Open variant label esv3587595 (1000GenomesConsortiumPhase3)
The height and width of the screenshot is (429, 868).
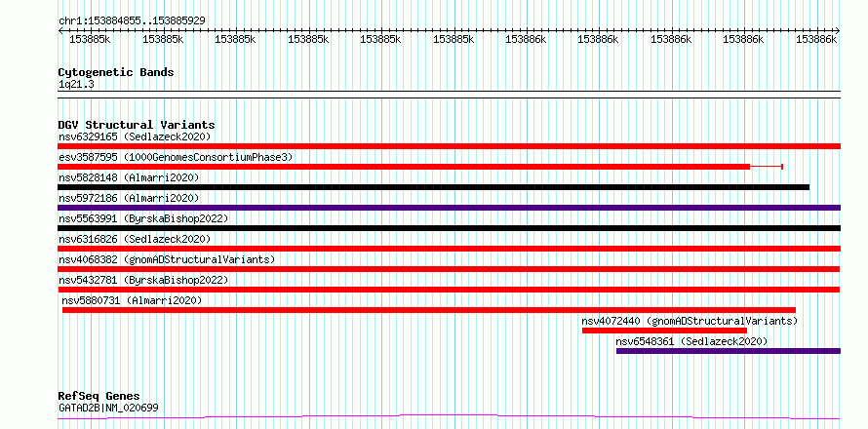pyautogui.click(x=176, y=157)
